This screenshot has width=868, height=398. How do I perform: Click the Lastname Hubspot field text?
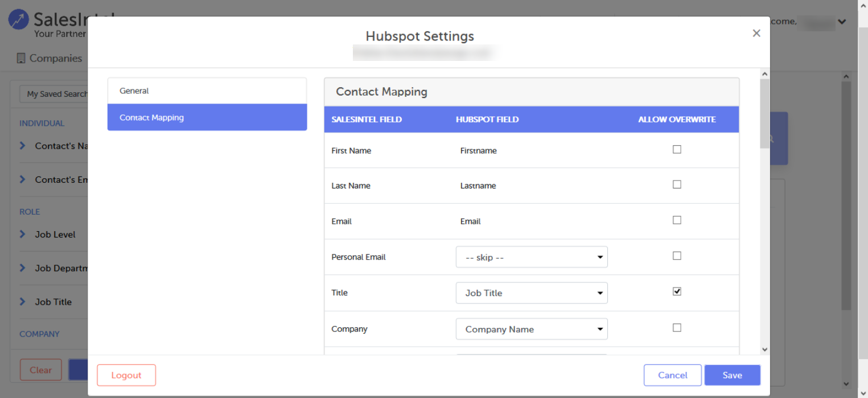tap(478, 186)
